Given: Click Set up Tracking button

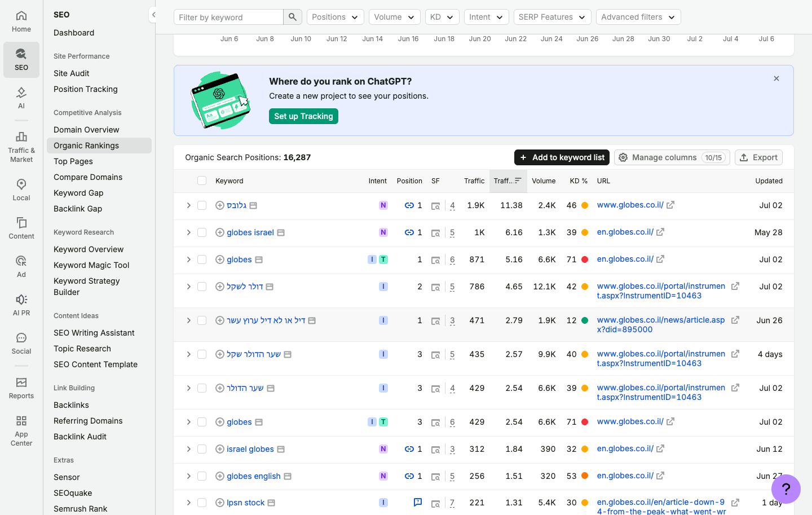Looking at the screenshot, I should pyautogui.click(x=303, y=116).
